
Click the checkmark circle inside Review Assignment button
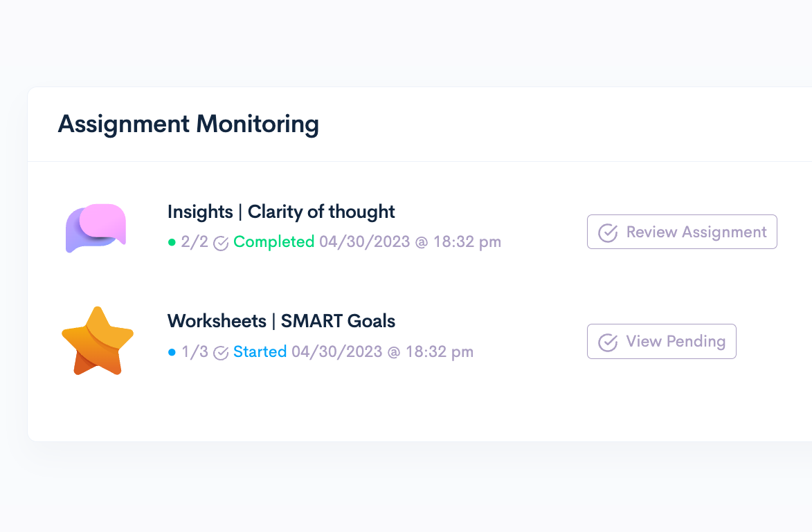point(608,232)
